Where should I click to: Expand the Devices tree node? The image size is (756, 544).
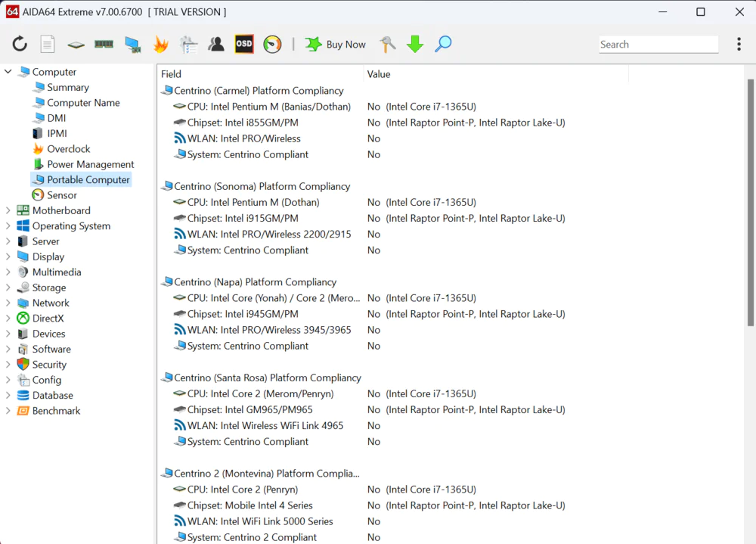[8, 334]
